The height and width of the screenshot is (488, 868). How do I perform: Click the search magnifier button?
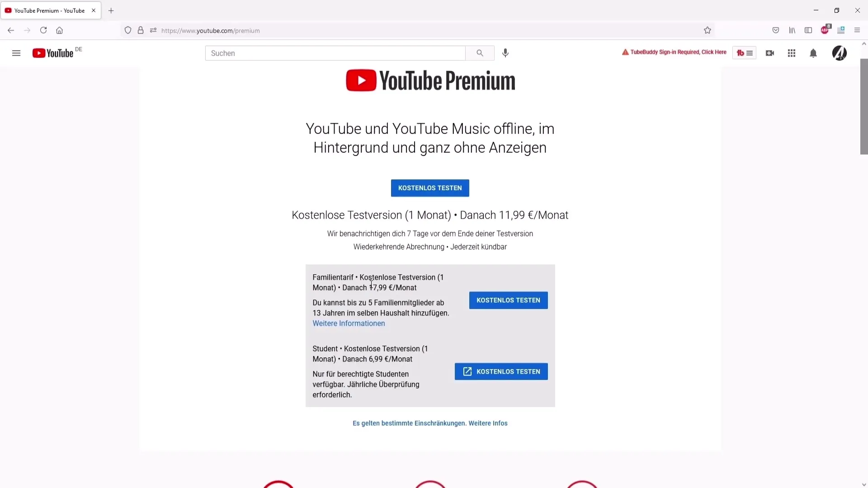click(480, 53)
